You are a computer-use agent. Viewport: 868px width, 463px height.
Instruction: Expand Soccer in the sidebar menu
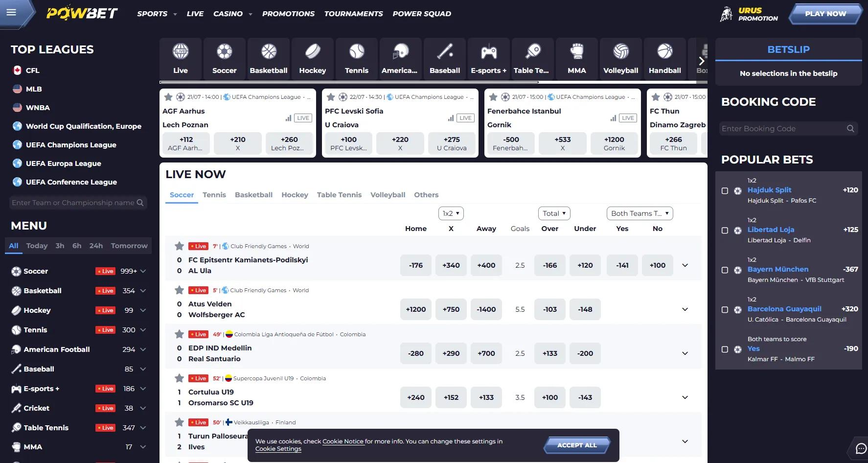pyautogui.click(x=143, y=271)
